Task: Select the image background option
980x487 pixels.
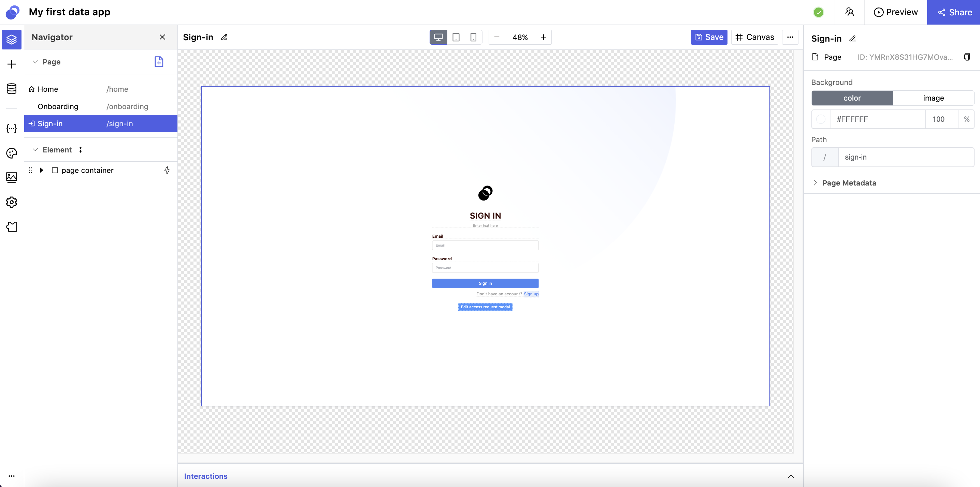Action: [933, 98]
